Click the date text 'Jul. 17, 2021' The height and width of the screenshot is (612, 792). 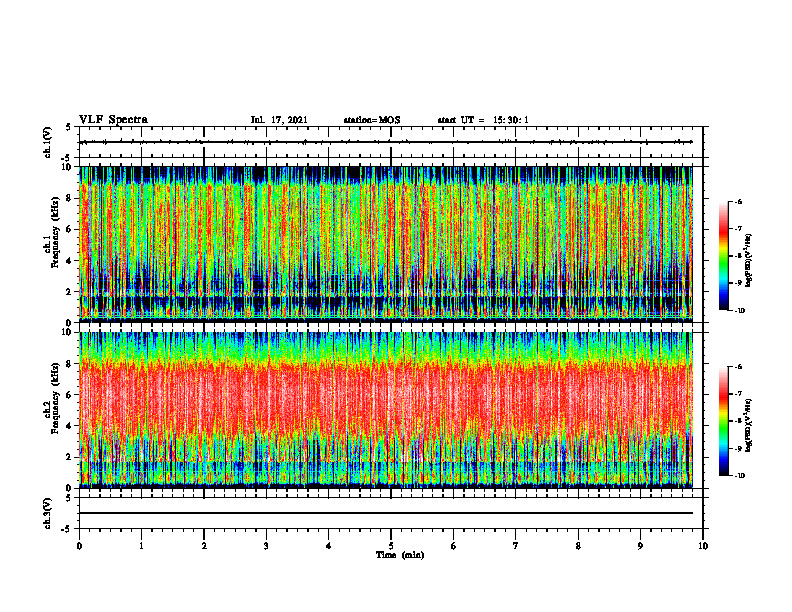279,120
